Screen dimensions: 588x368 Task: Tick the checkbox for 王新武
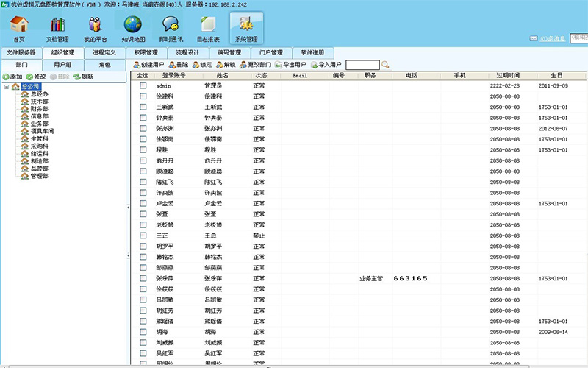143,107
